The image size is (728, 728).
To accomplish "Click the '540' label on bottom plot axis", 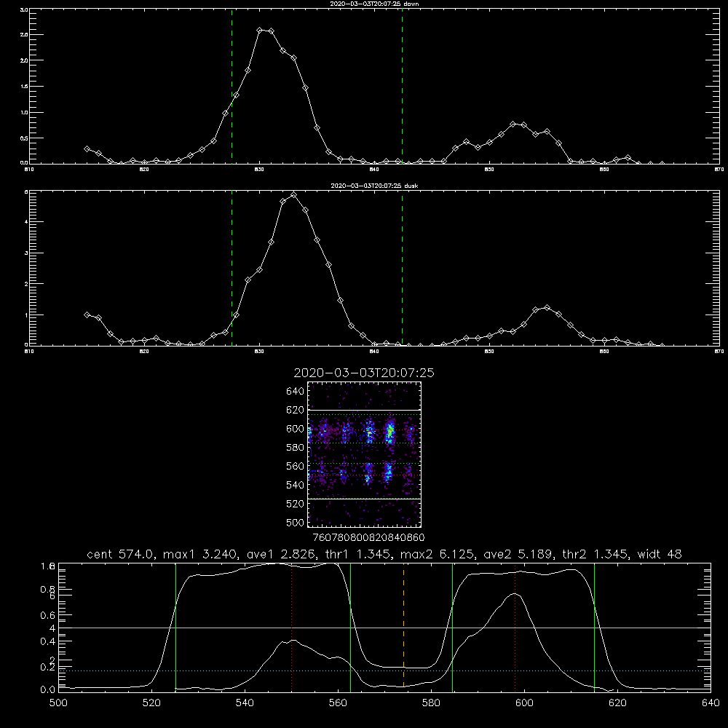I will pos(245,703).
